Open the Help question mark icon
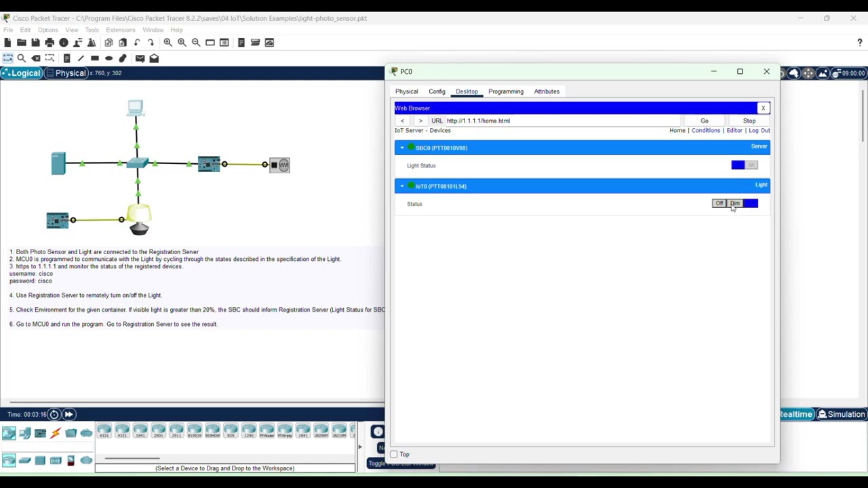This screenshot has height=488, width=868. [x=860, y=43]
